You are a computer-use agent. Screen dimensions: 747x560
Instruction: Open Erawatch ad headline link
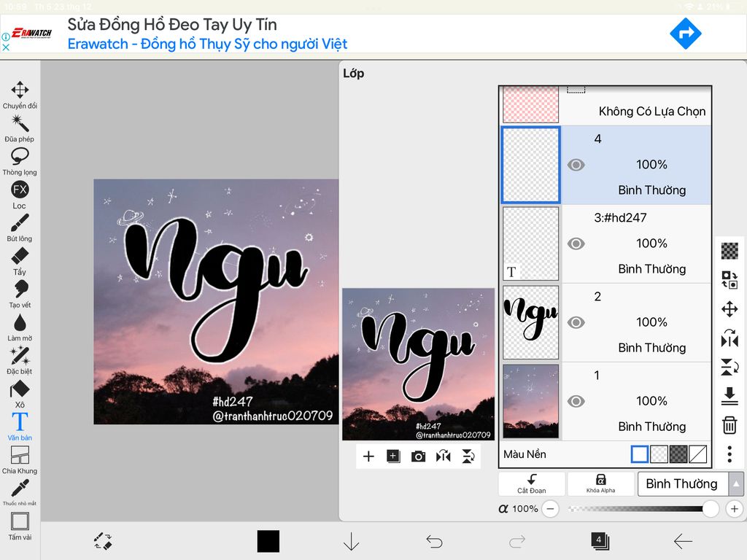tap(172, 25)
